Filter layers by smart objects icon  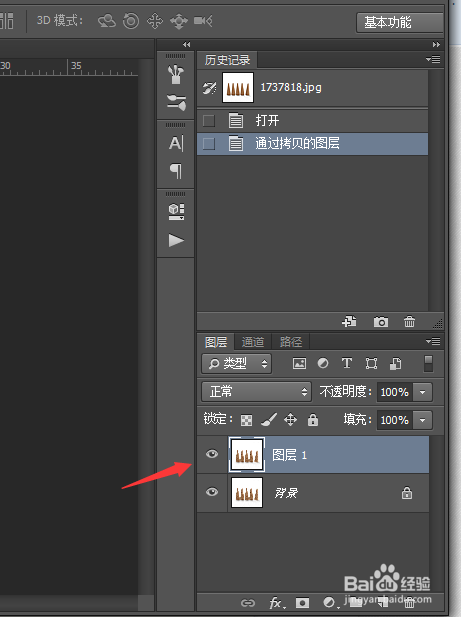(395, 364)
